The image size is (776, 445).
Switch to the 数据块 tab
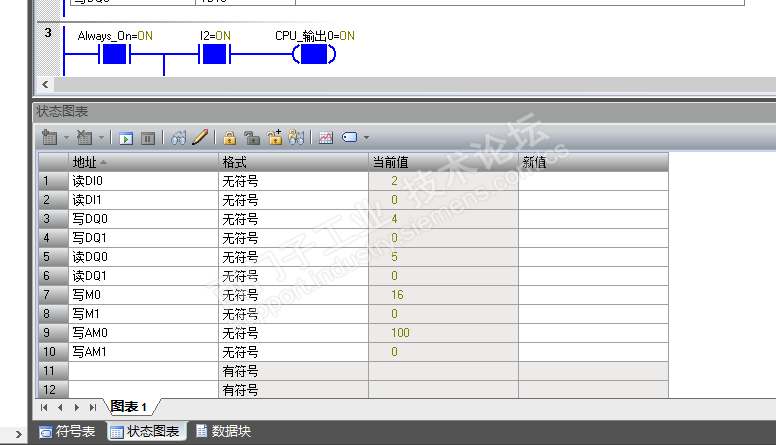click(x=224, y=432)
